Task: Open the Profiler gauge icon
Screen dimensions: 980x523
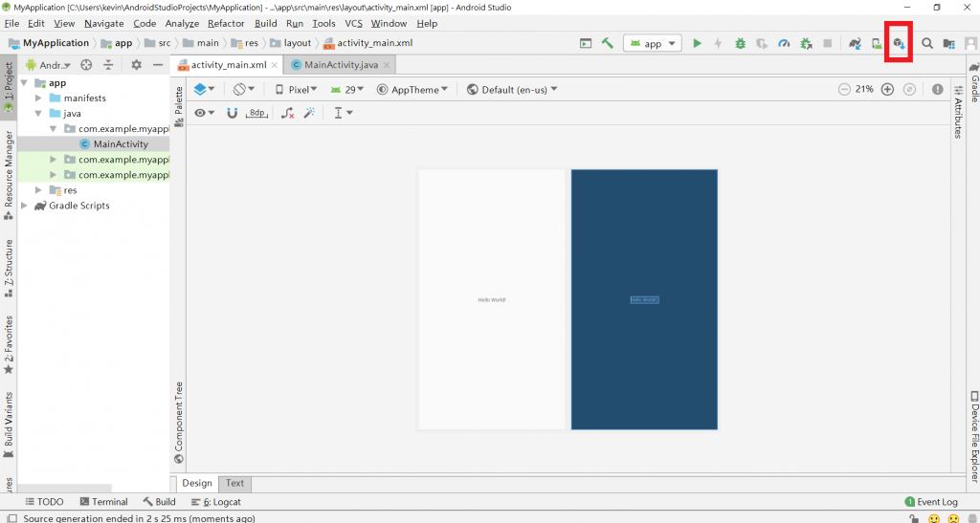Action: click(x=784, y=43)
